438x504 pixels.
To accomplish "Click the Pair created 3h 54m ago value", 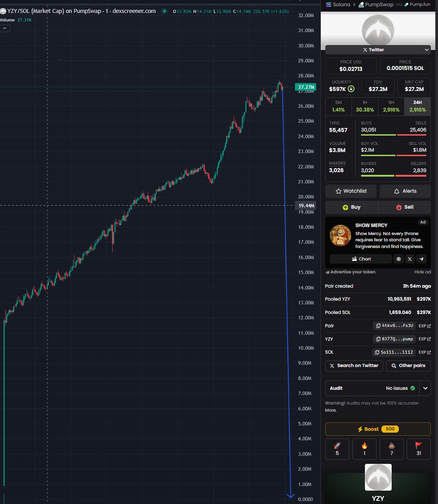I will [x=417, y=286].
